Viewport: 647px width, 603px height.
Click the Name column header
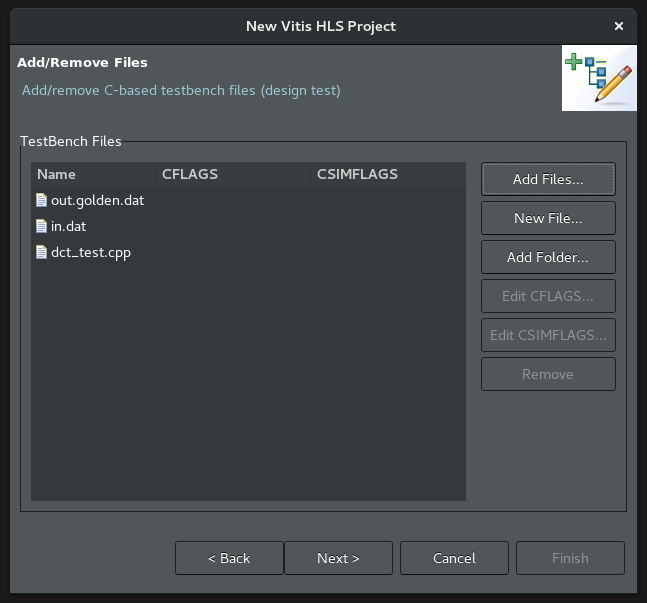[57, 174]
